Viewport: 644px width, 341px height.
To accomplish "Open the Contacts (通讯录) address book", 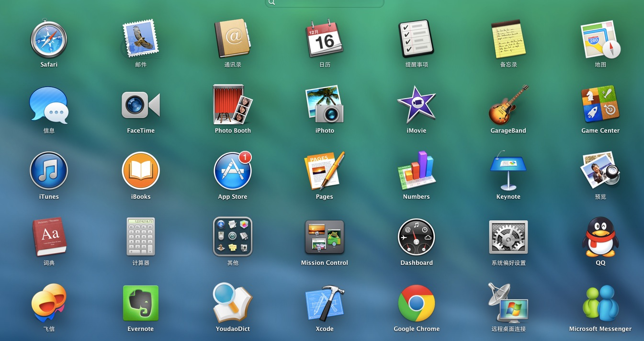I will pos(233,39).
